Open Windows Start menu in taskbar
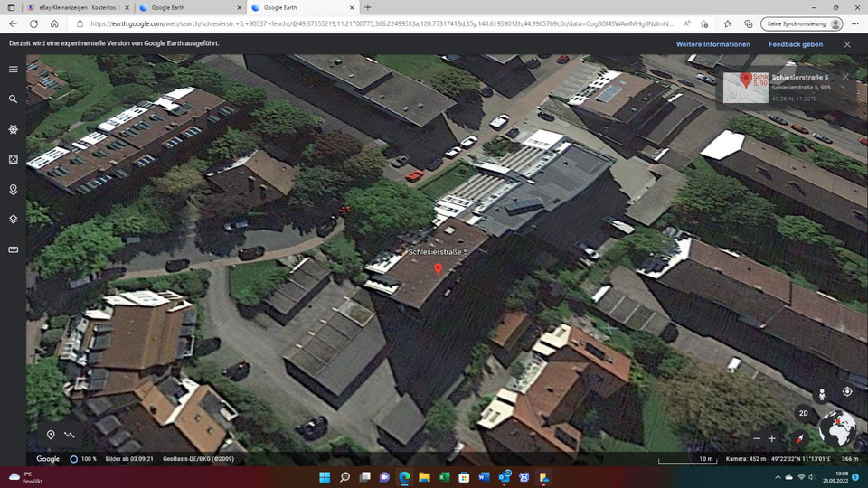This screenshot has width=868, height=488. point(325,476)
